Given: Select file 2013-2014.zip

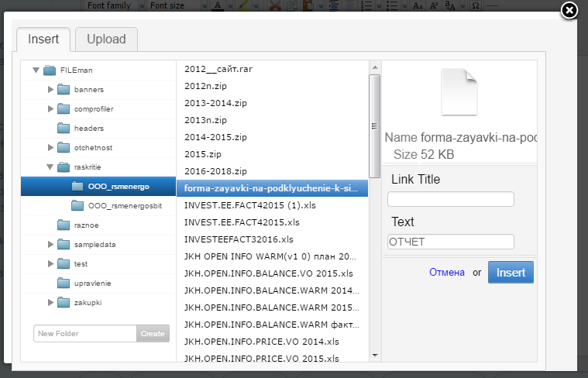Looking at the screenshot, I should 272,103.
